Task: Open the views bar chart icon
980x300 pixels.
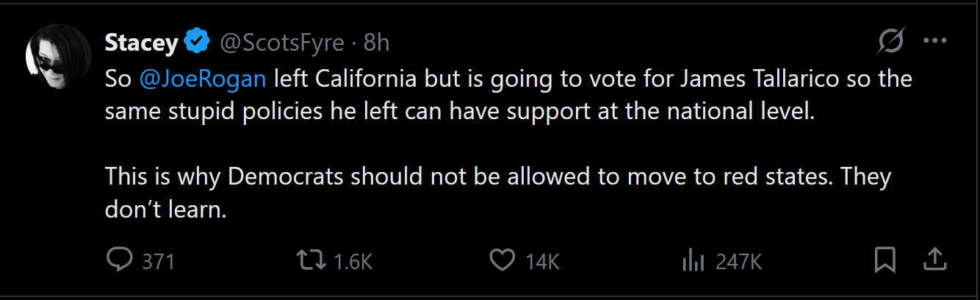Action: 693,259
